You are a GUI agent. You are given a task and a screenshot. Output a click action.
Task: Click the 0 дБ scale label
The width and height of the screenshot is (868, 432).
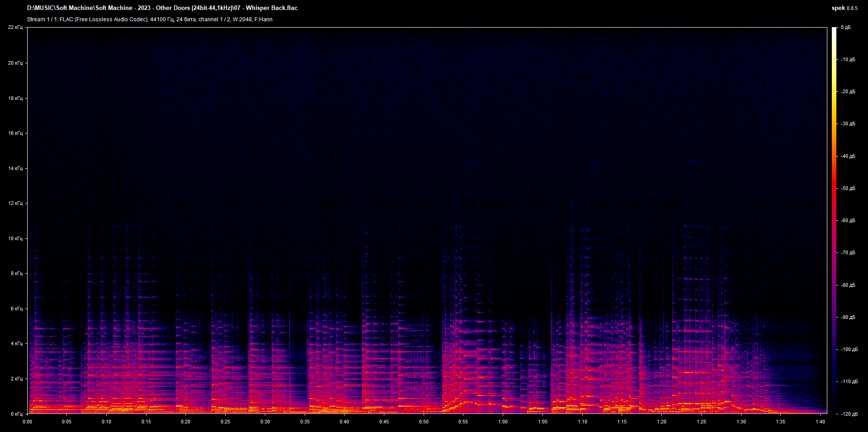[845, 28]
